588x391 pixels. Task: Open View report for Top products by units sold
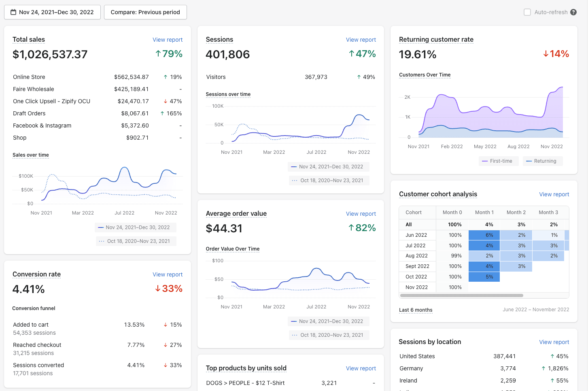point(361,368)
